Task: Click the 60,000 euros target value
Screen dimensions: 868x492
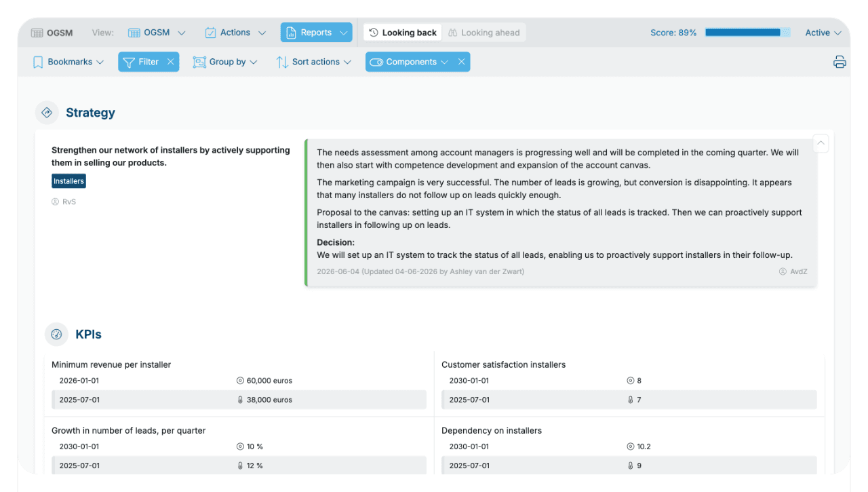Action: (x=269, y=381)
